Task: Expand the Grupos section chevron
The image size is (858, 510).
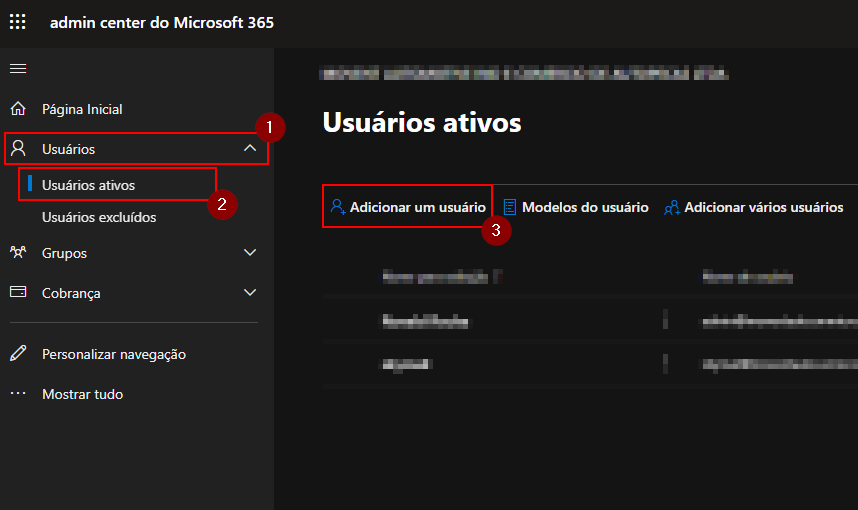Action: coord(250,252)
